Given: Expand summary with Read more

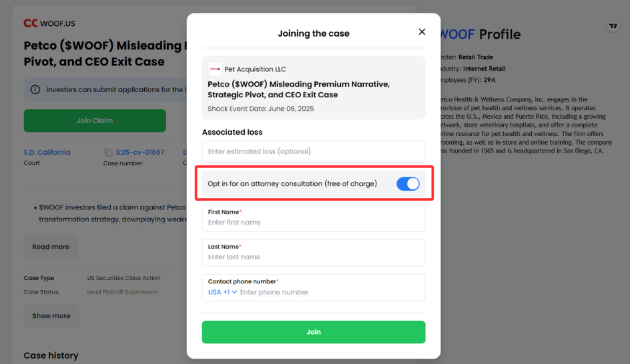Looking at the screenshot, I should pos(51,247).
